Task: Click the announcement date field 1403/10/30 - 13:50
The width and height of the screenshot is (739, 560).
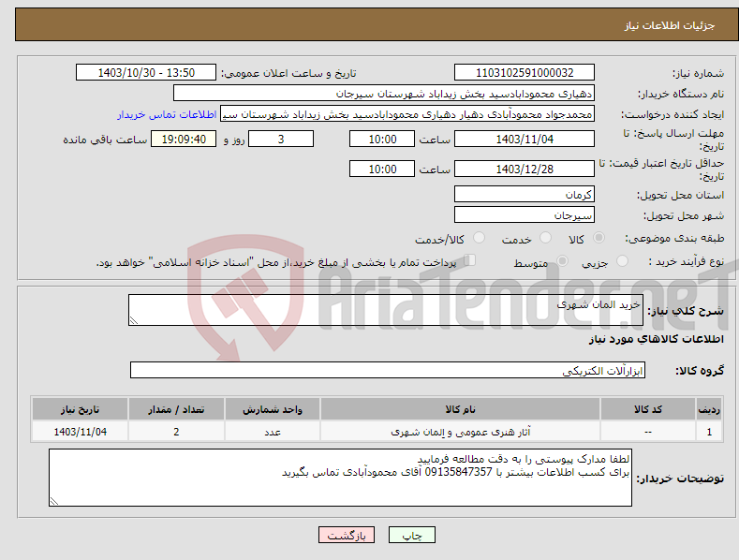Action: click(x=145, y=73)
